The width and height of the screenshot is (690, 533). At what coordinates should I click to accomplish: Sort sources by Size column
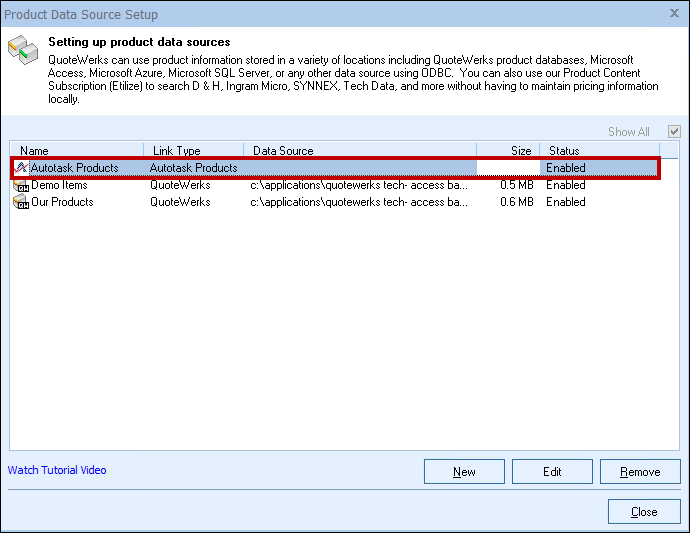tap(508, 151)
